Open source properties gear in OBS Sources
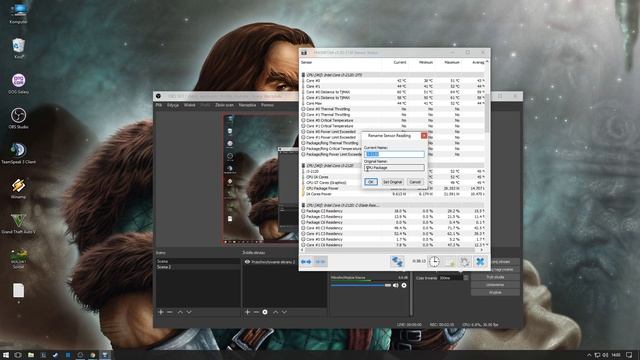Viewport: 640px width, 360px height. pos(265,312)
